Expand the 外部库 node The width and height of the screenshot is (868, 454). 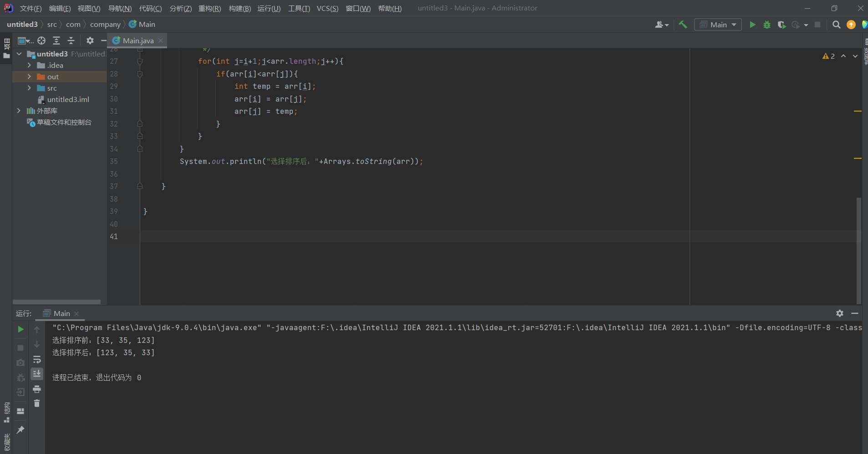click(x=19, y=111)
